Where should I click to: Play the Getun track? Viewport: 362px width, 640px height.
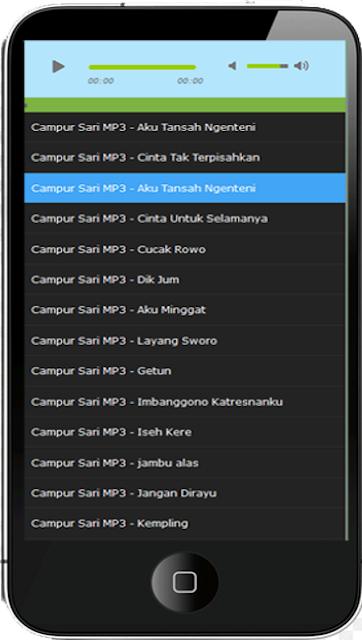point(185,371)
